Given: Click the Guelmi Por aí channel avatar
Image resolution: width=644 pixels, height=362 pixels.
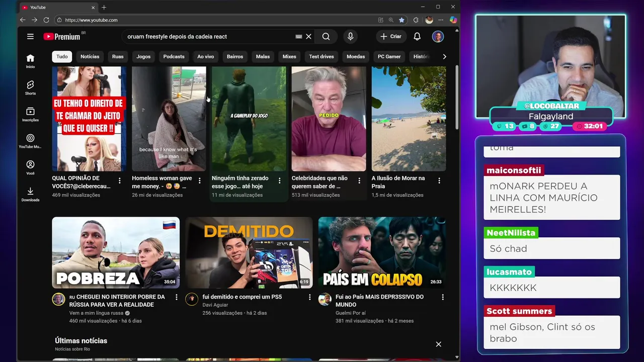Looking at the screenshot, I should [325, 299].
